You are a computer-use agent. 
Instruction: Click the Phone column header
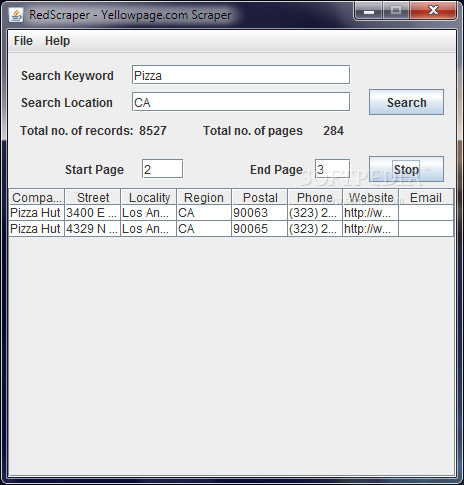pos(315,197)
